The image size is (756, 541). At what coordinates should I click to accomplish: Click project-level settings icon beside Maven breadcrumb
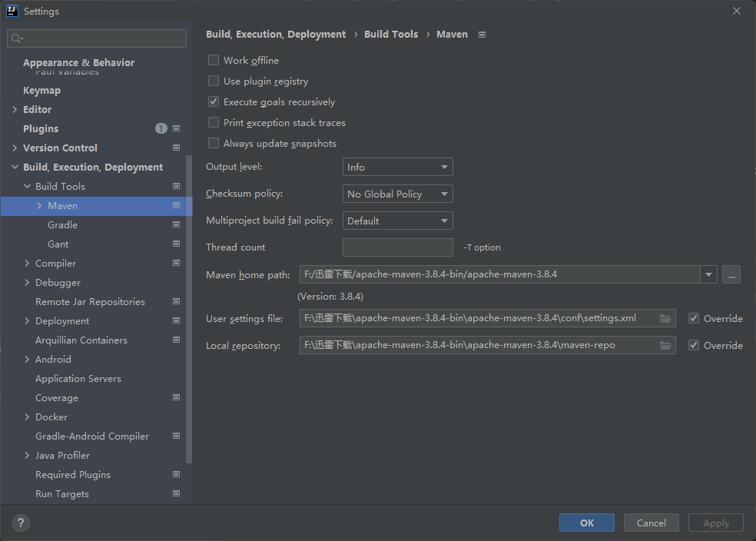click(482, 35)
